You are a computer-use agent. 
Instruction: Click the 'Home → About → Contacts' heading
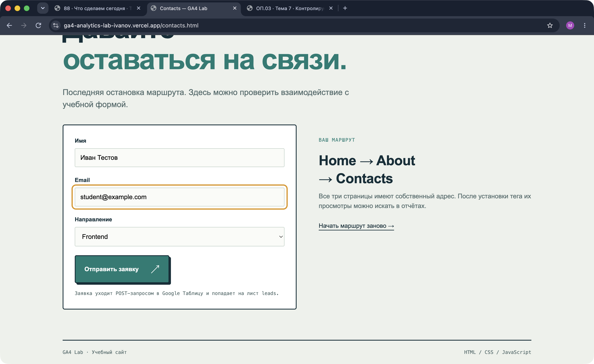point(367,169)
